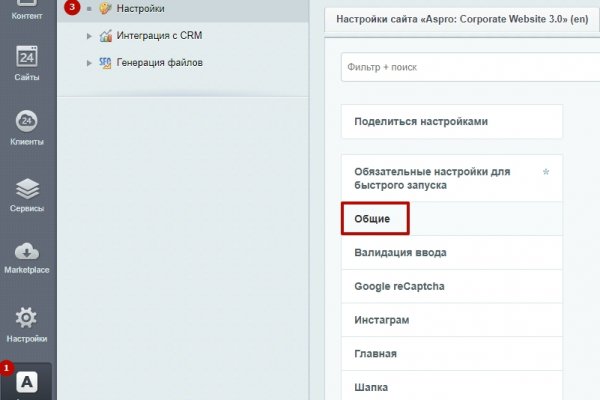
Task: Click the Интеграция с CRM chart icon
Action: pos(106,36)
